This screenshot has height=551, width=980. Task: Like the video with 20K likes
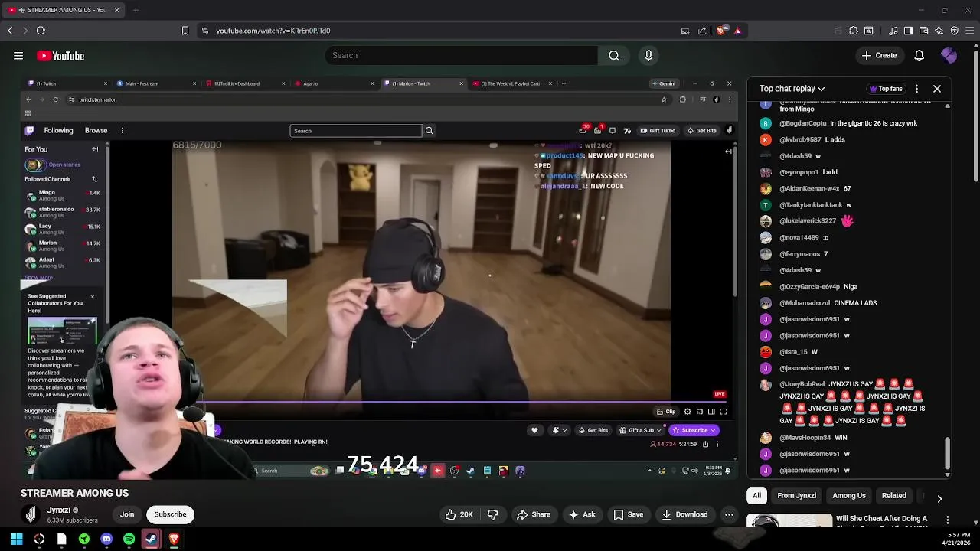coord(458,514)
